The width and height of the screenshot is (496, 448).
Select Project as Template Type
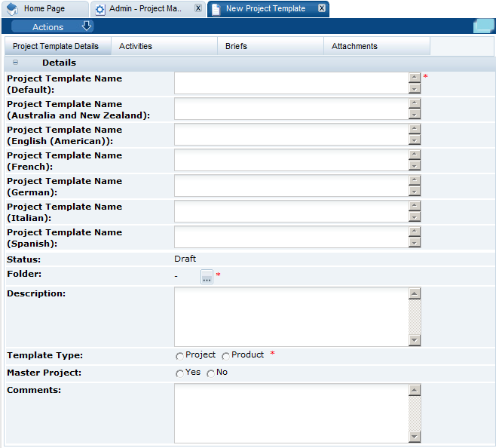point(179,356)
